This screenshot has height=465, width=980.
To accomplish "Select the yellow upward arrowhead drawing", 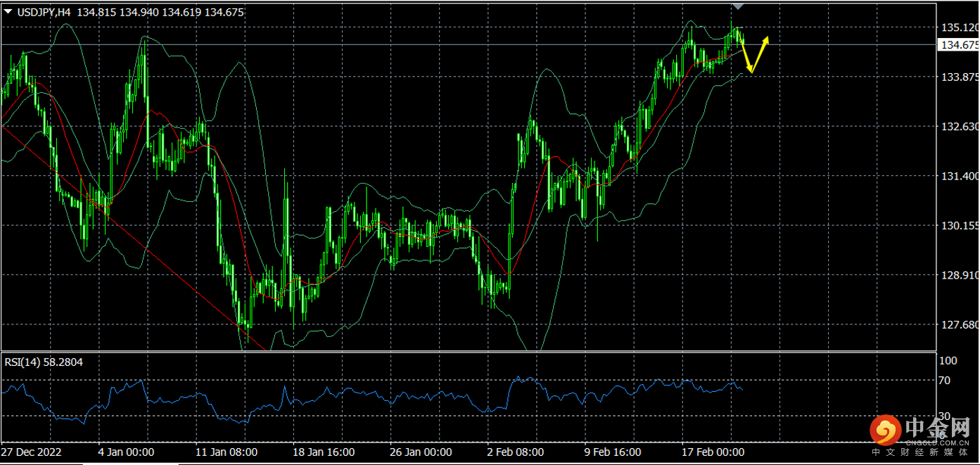I will (765, 40).
